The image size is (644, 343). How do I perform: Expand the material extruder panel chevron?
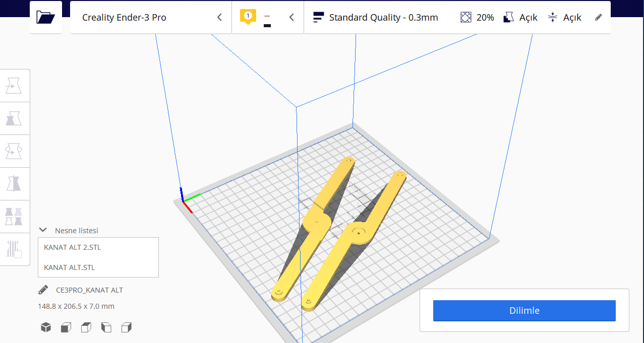[x=291, y=17]
